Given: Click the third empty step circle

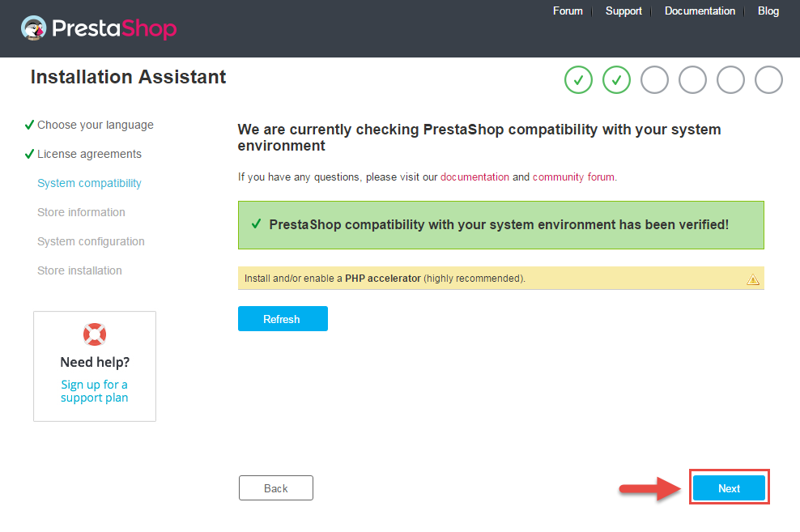Looking at the screenshot, I should point(654,80).
